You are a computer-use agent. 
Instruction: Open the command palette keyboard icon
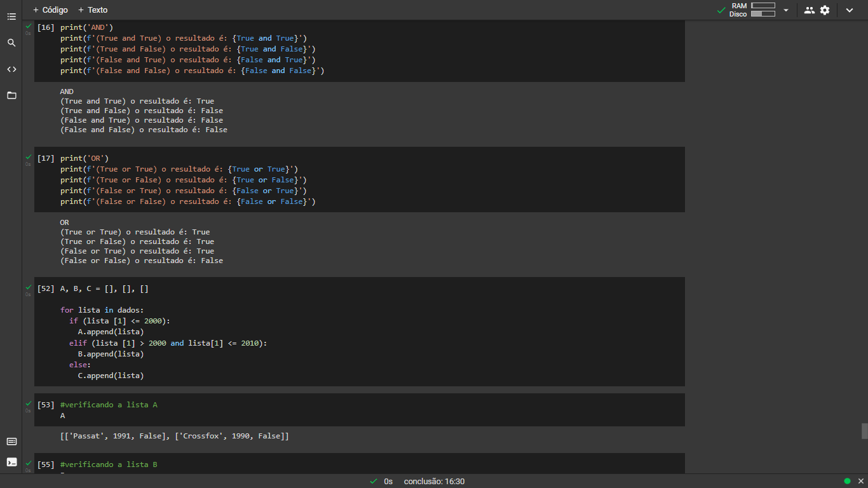[x=11, y=442]
